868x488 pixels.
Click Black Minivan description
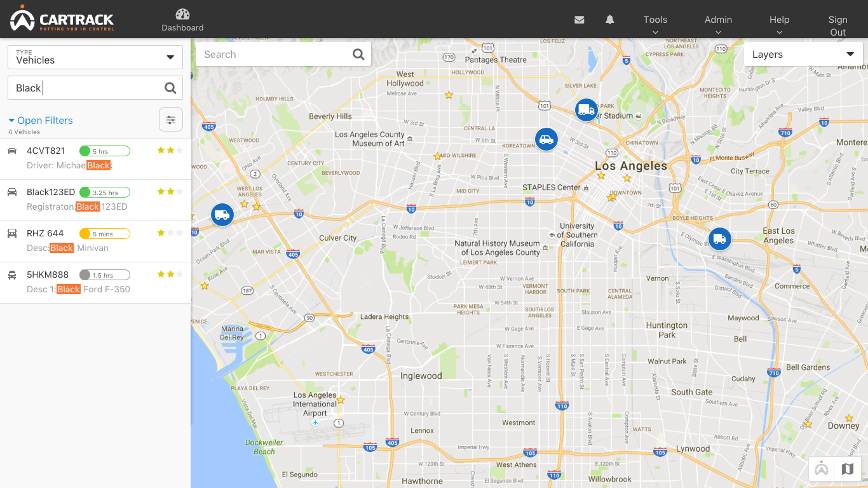click(x=67, y=248)
